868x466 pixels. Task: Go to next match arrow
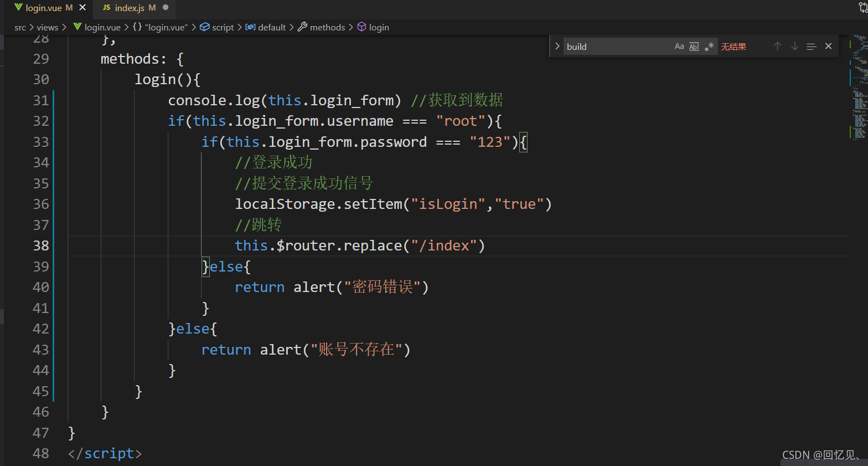(795, 47)
